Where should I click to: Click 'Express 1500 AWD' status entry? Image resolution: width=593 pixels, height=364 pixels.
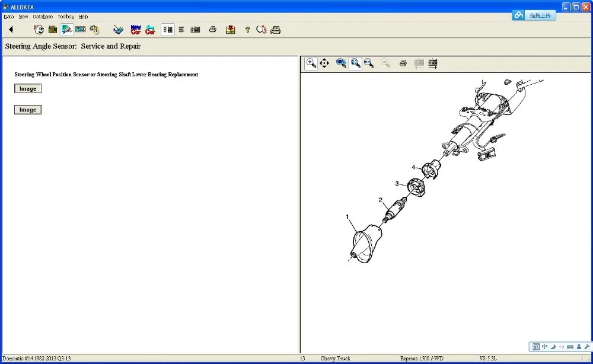tap(422, 358)
